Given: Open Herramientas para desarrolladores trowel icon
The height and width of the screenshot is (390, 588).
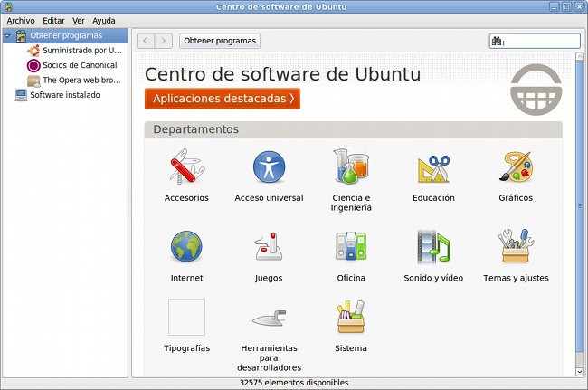Looking at the screenshot, I should point(269,318).
